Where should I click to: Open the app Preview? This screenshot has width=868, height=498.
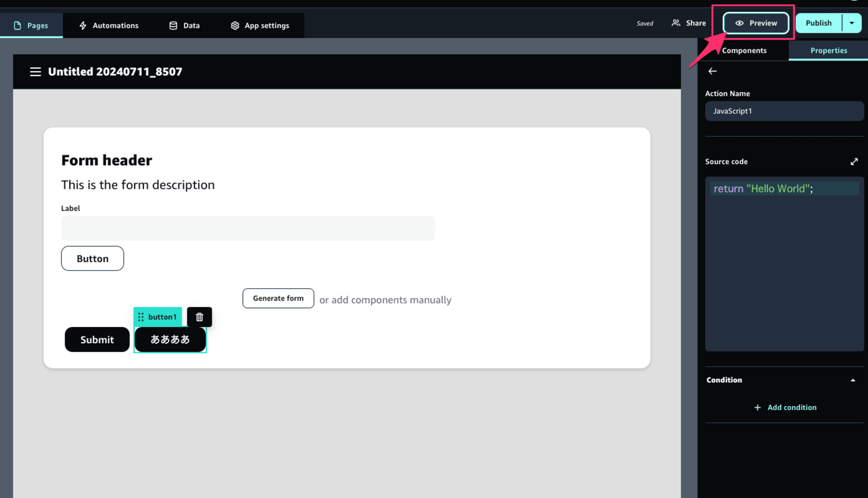pos(756,23)
